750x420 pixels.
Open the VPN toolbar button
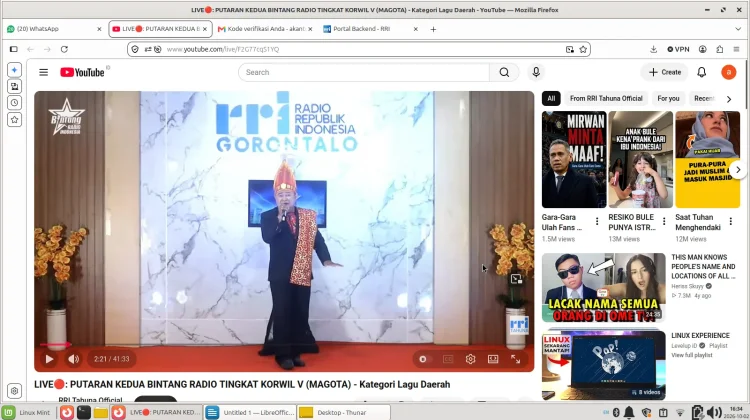click(678, 49)
